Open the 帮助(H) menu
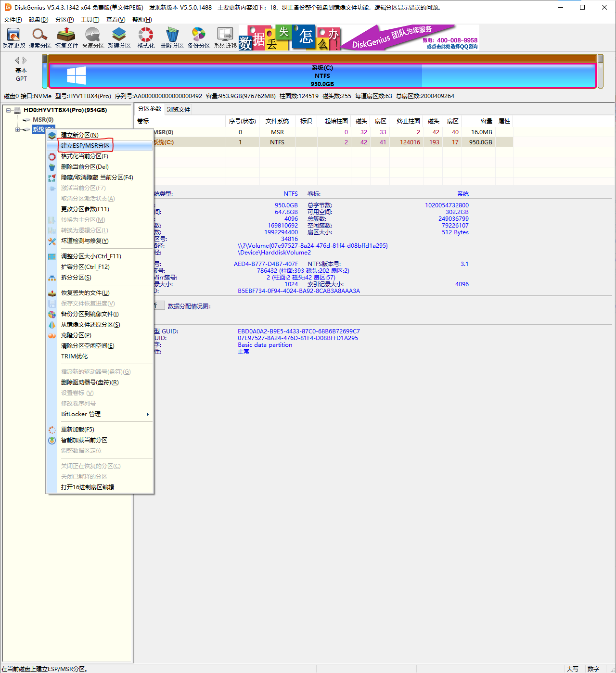This screenshot has width=616, height=673. point(142,20)
